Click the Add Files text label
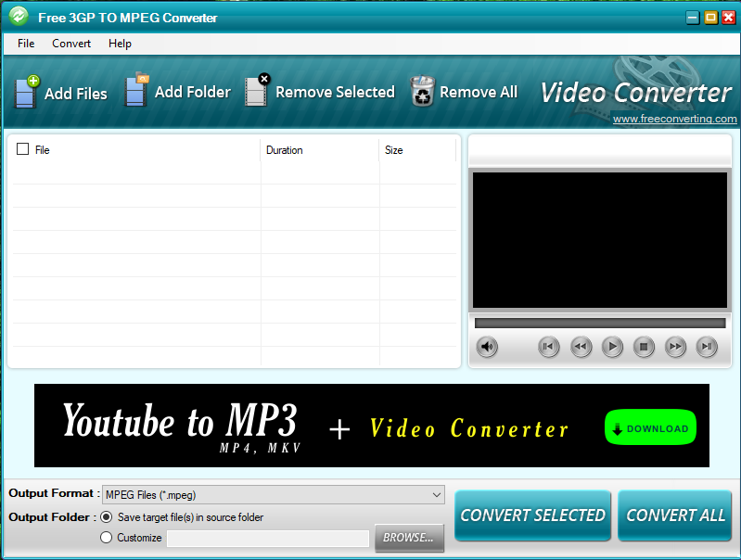 tap(76, 94)
